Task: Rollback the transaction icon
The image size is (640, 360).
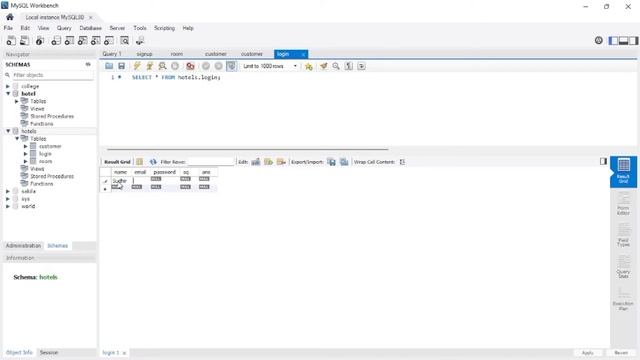Action: click(219, 66)
